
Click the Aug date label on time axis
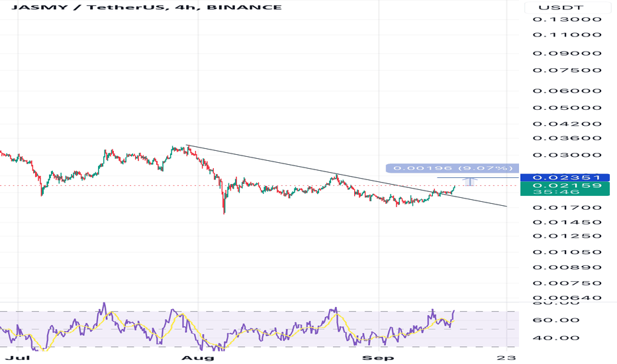point(197,357)
